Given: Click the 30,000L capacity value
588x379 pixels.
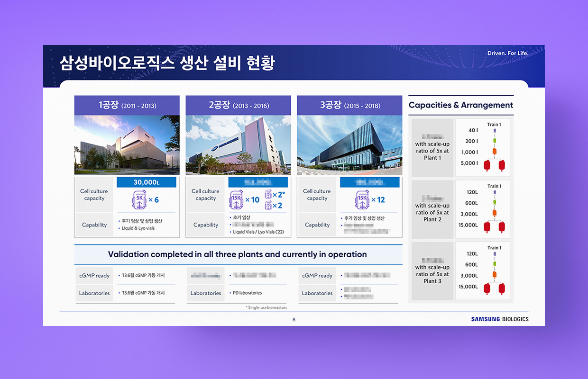Looking at the screenshot, I should tap(147, 182).
